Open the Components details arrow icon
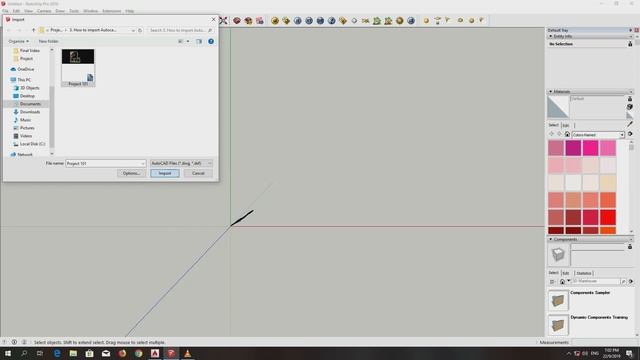 [631, 282]
